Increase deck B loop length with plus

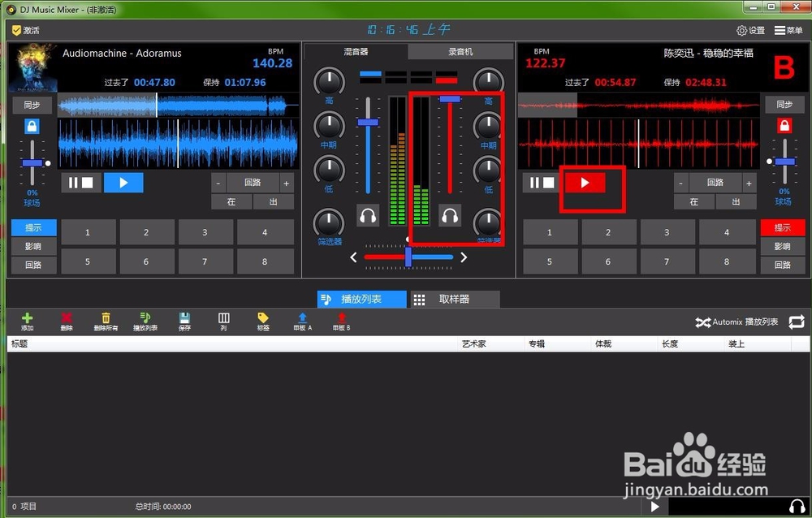point(749,183)
